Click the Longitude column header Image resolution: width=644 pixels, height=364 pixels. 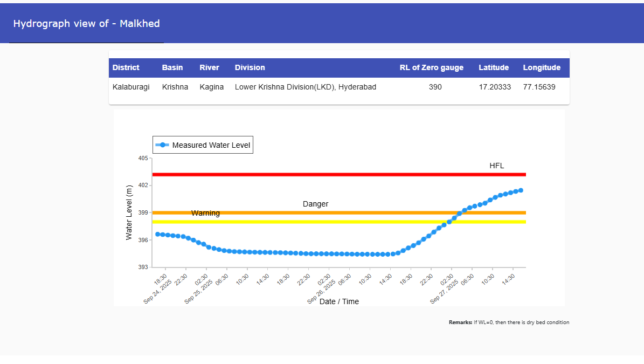click(542, 68)
